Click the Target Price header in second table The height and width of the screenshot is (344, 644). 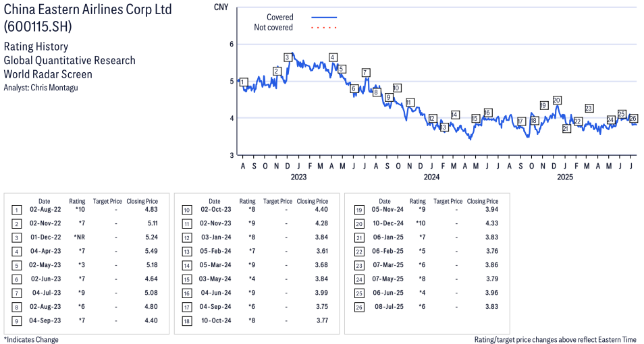(x=277, y=202)
